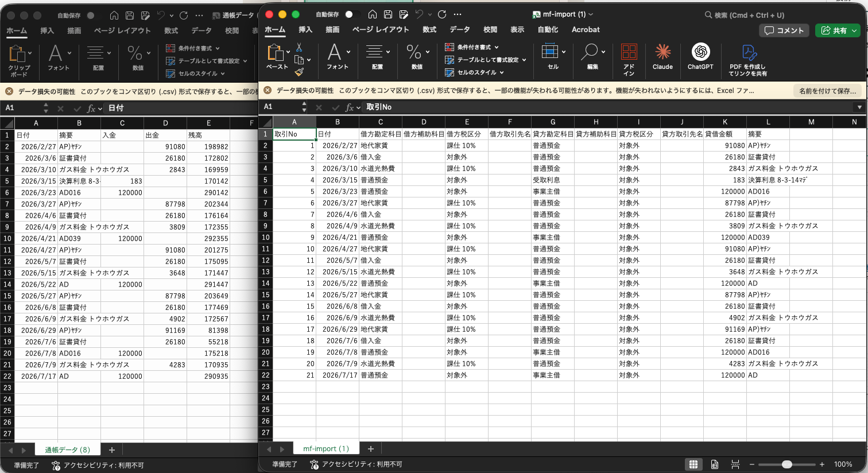Click コメント comments button

784,30
